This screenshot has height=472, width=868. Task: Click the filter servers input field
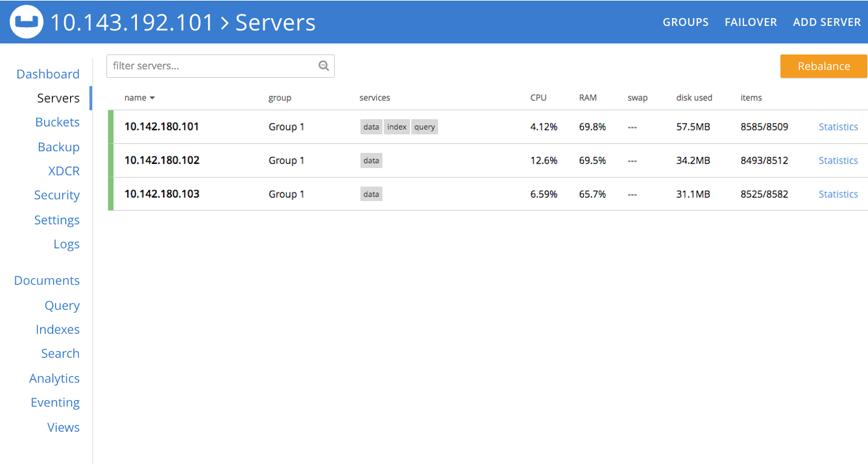208,65
